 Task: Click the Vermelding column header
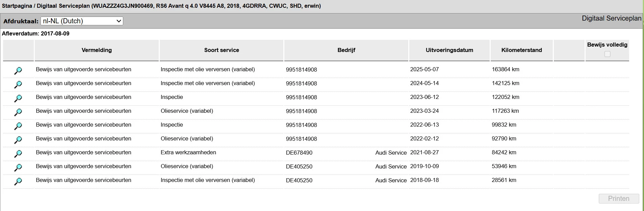[x=97, y=50]
